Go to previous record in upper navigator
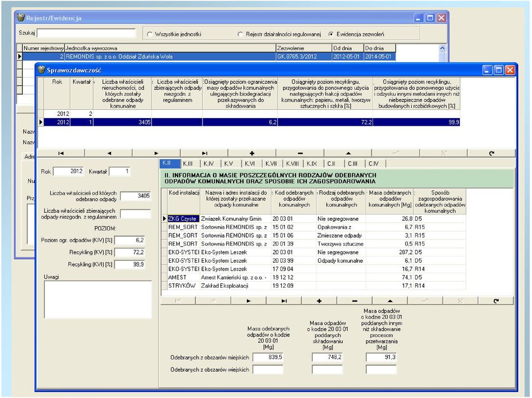 [x=109, y=154]
